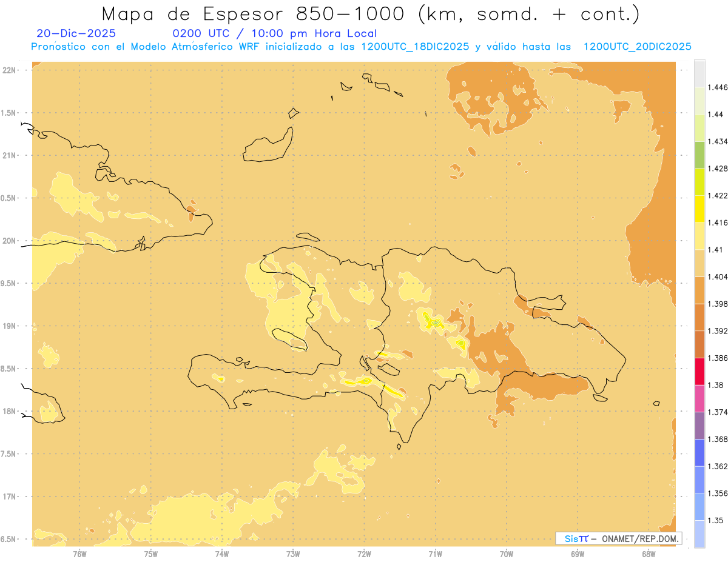
Task: Select the '1.386' colorbar value
Action: tap(718, 358)
